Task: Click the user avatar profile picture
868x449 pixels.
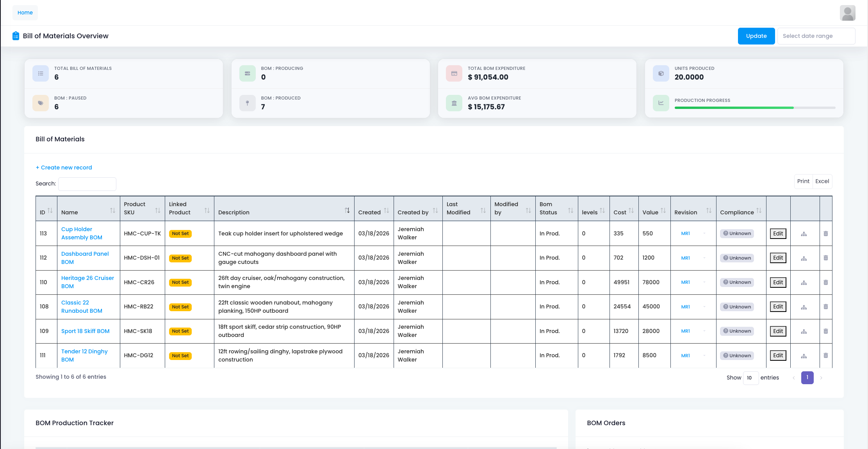Action: tap(847, 13)
